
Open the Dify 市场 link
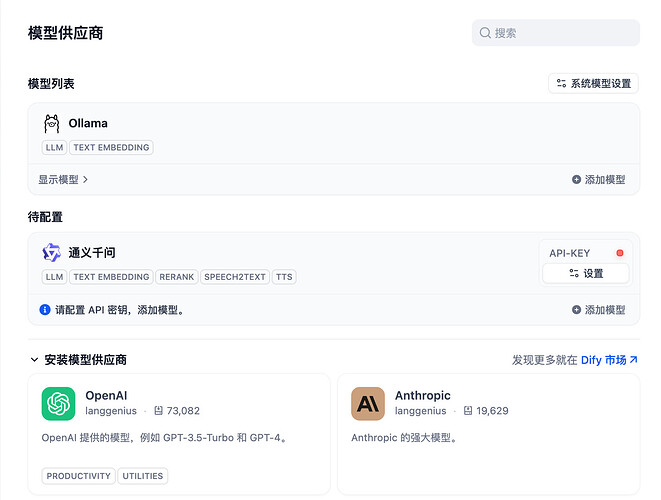coord(609,360)
